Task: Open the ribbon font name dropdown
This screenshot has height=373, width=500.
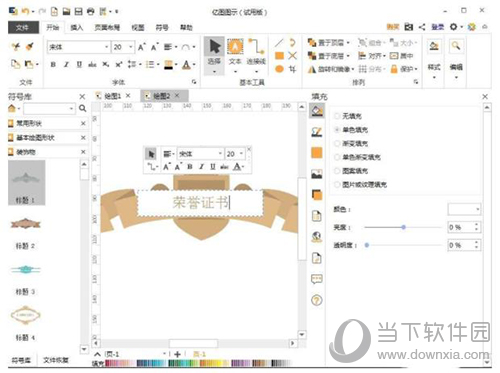Action: 106,47
